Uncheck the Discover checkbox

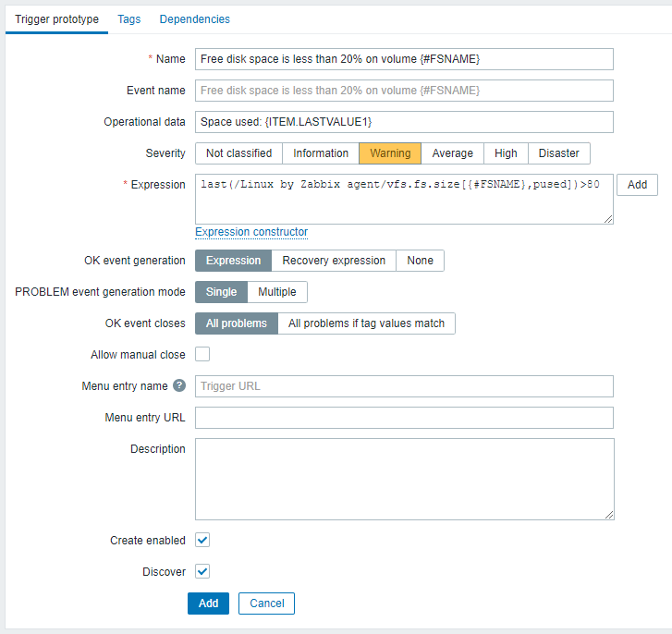[x=202, y=571]
